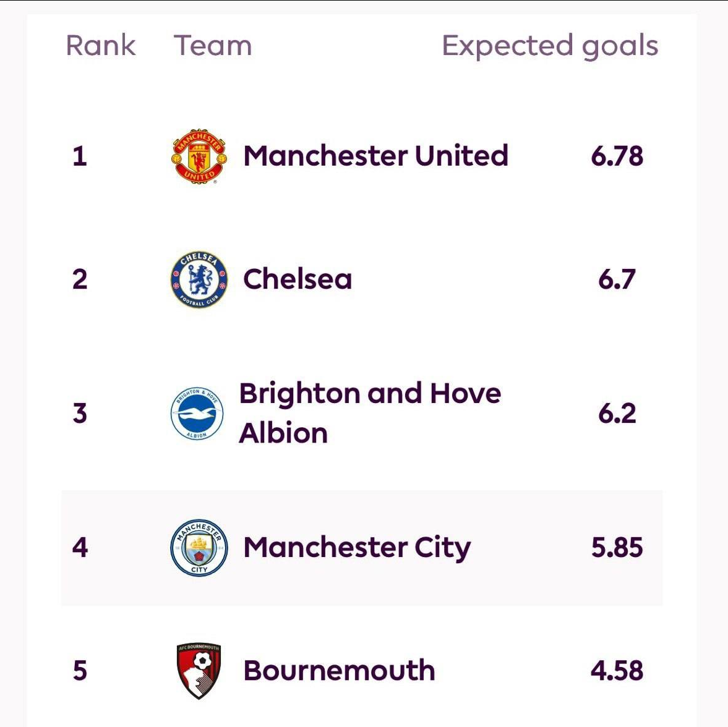Select Brighton's 6.2 expected goals value
This screenshot has width=728, height=727.
click(617, 414)
